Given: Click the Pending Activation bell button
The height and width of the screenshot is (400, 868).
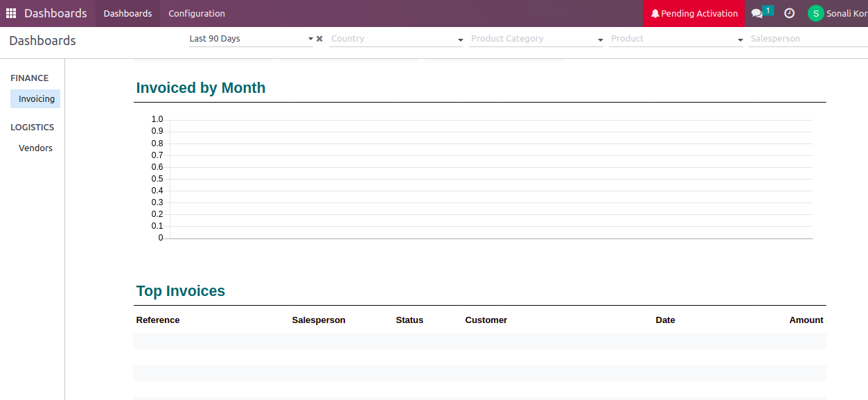Looking at the screenshot, I should point(694,13).
